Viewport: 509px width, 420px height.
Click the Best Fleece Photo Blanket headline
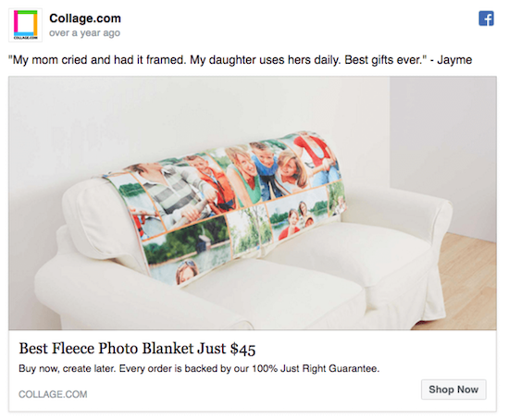pyautogui.click(x=137, y=349)
